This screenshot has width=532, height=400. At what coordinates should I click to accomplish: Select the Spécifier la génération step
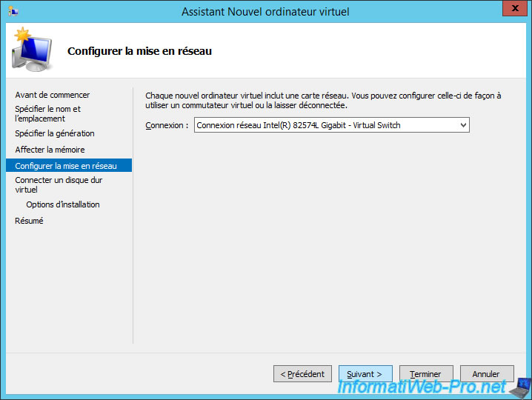55,133
